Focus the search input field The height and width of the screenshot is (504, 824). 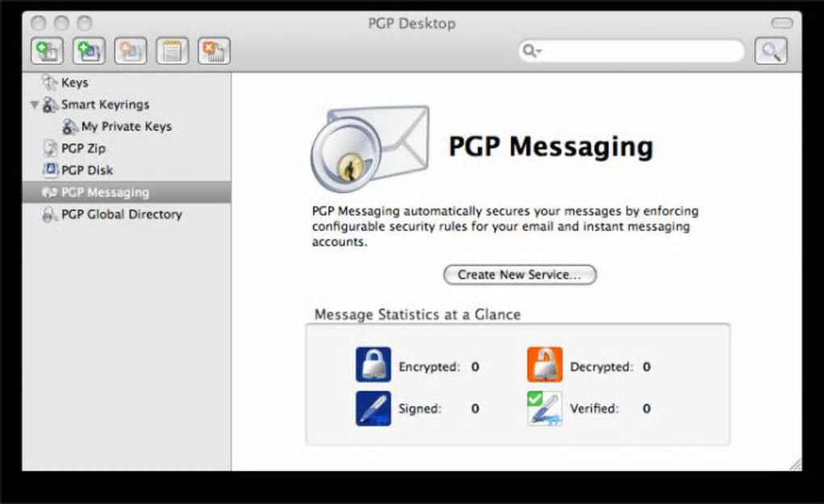pos(632,50)
